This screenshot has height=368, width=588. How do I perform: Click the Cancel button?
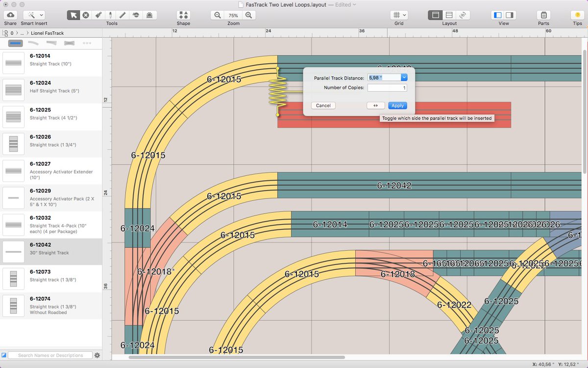[x=323, y=105]
